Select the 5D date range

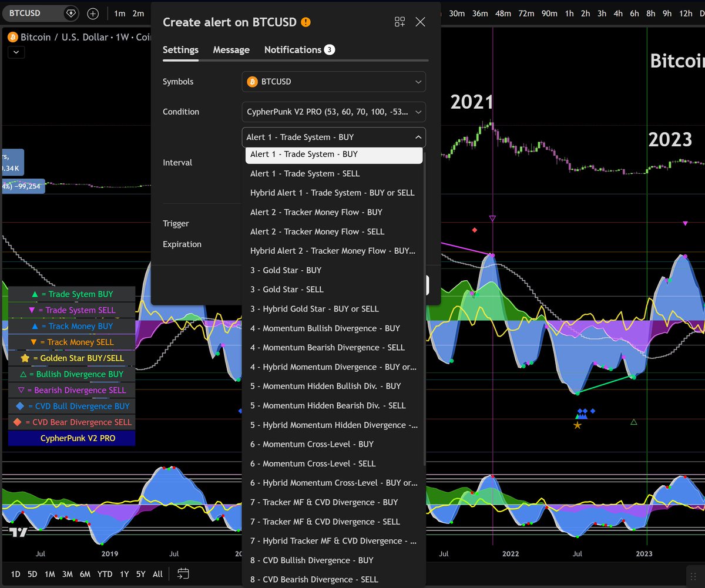click(x=32, y=574)
